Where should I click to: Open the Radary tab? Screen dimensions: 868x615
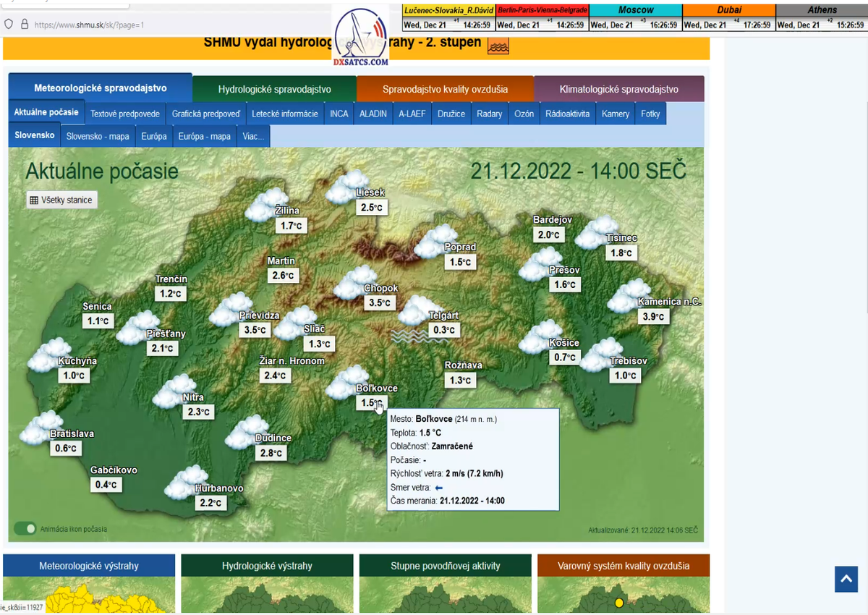pos(489,114)
